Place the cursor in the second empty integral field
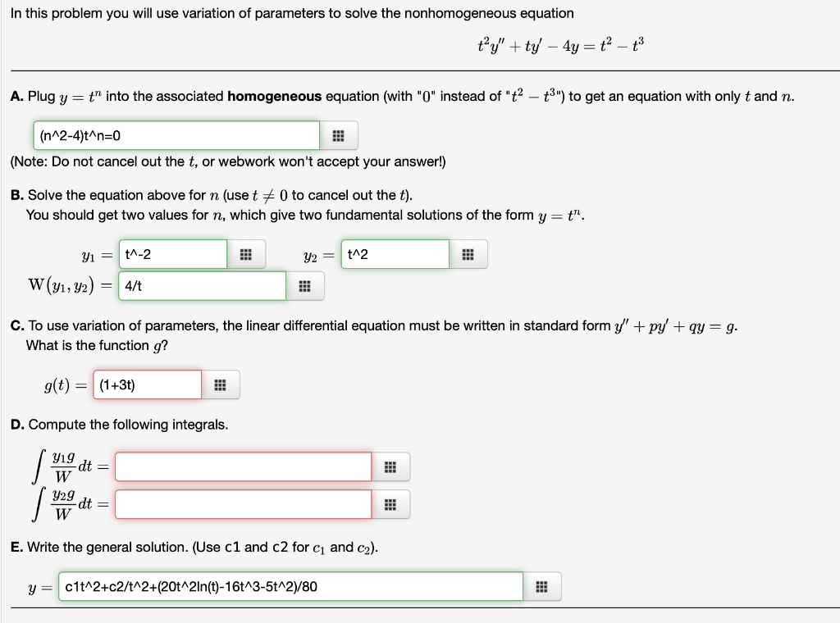The height and width of the screenshot is (623, 840). point(244,504)
